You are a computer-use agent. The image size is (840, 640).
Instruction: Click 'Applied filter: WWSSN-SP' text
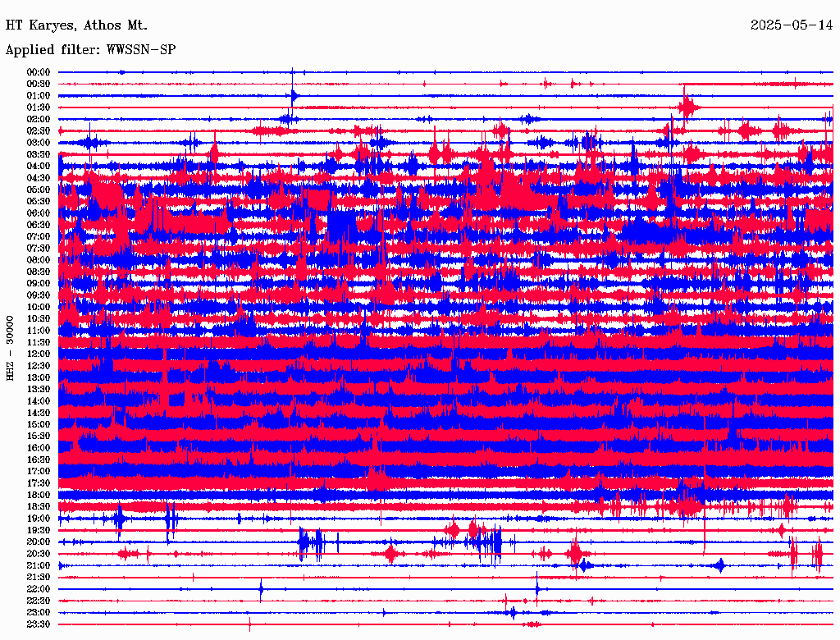(90, 50)
